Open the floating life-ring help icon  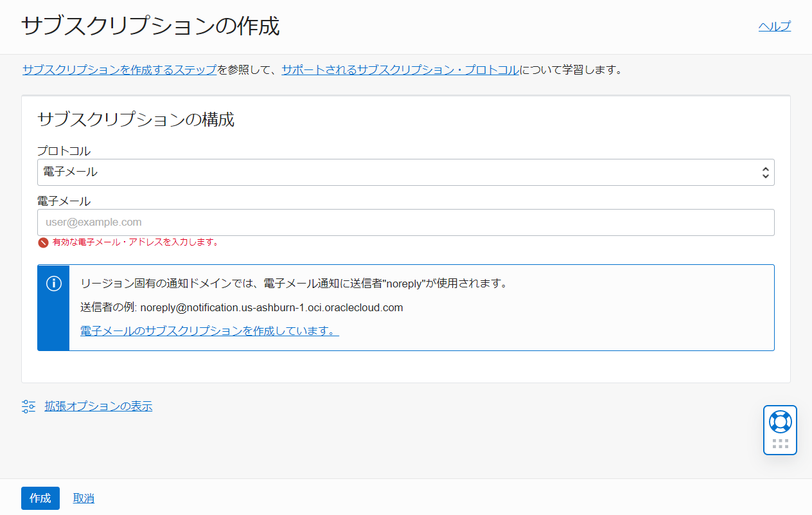(x=780, y=422)
